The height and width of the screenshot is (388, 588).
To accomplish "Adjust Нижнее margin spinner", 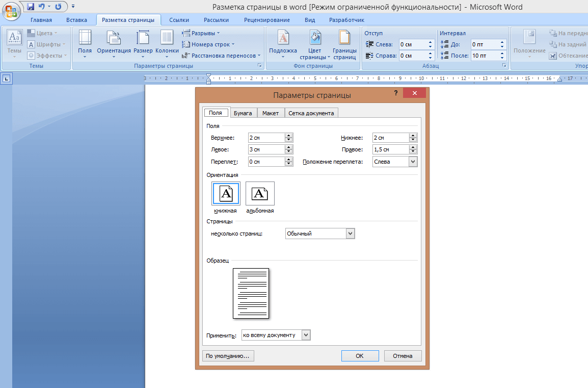I will click(x=413, y=138).
